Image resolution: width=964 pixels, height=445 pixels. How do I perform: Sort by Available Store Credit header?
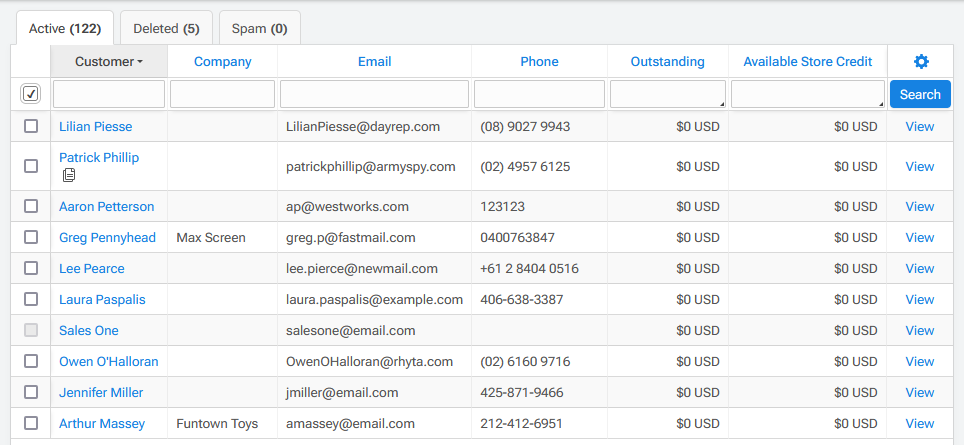[x=808, y=61]
